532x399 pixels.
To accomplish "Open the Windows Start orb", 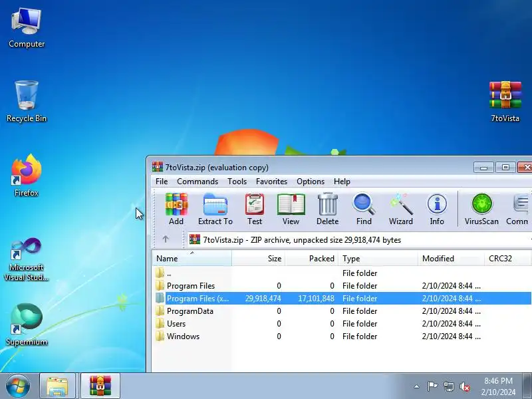I will click(x=18, y=386).
